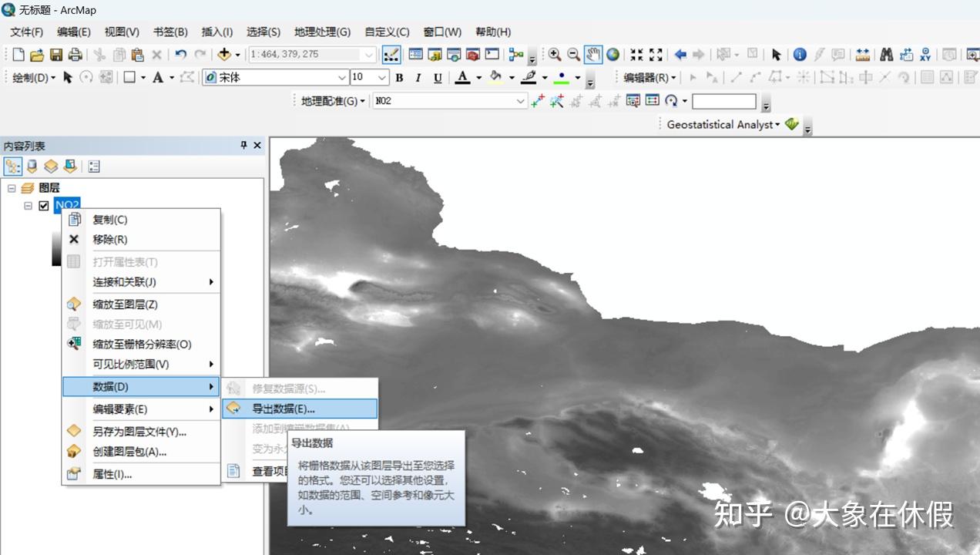
Task: Open the font size dropdown
Action: pos(380,78)
